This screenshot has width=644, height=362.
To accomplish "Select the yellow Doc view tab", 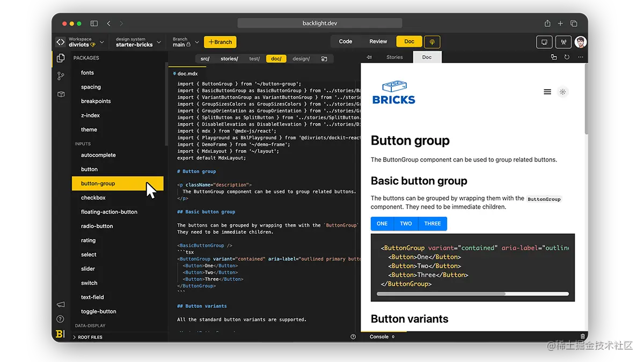I will pos(409,42).
